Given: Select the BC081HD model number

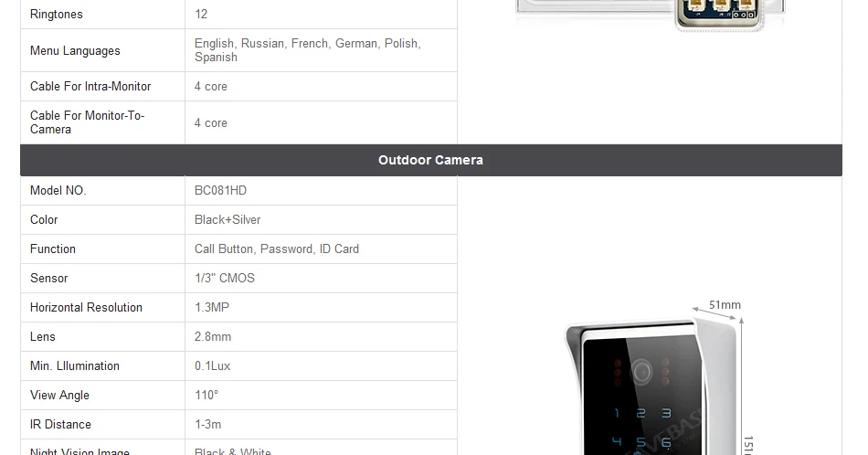Looking at the screenshot, I should pos(220,190).
